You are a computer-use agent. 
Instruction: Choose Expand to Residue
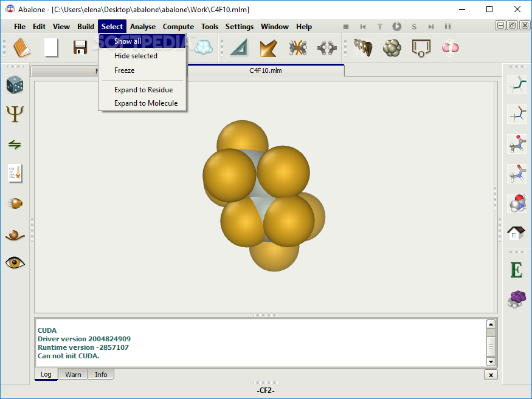click(x=142, y=90)
